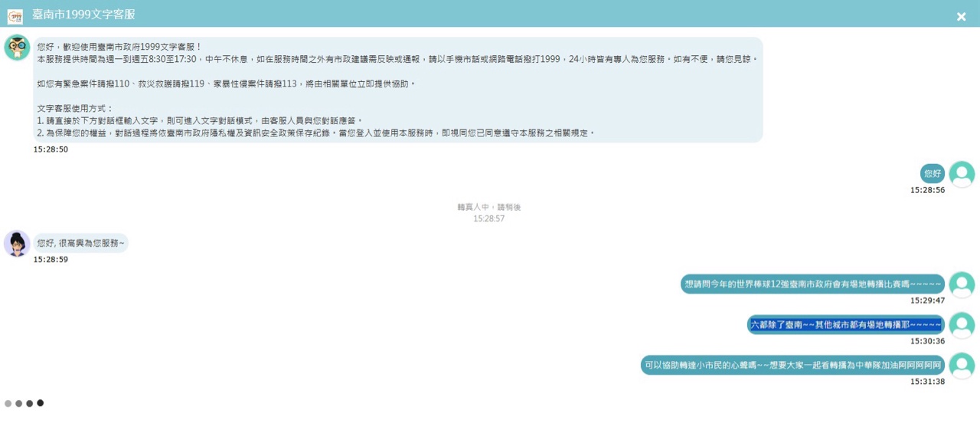Click the 15:28:50 timestamp under the welcome message
This screenshot has height=423, width=980.
51,149
